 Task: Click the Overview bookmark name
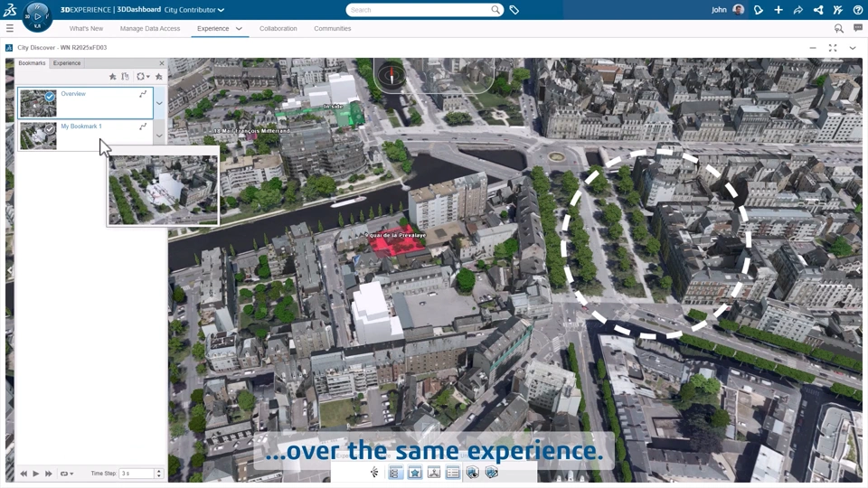tap(73, 93)
